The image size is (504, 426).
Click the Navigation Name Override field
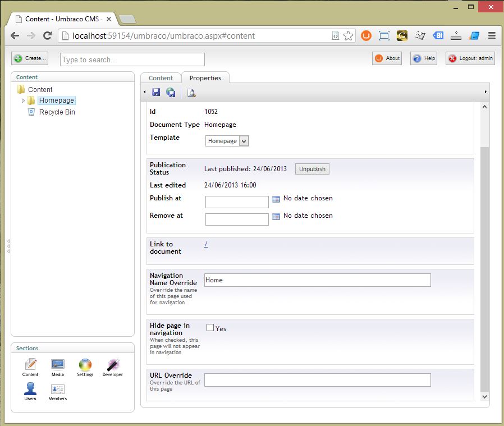click(x=318, y=280)
